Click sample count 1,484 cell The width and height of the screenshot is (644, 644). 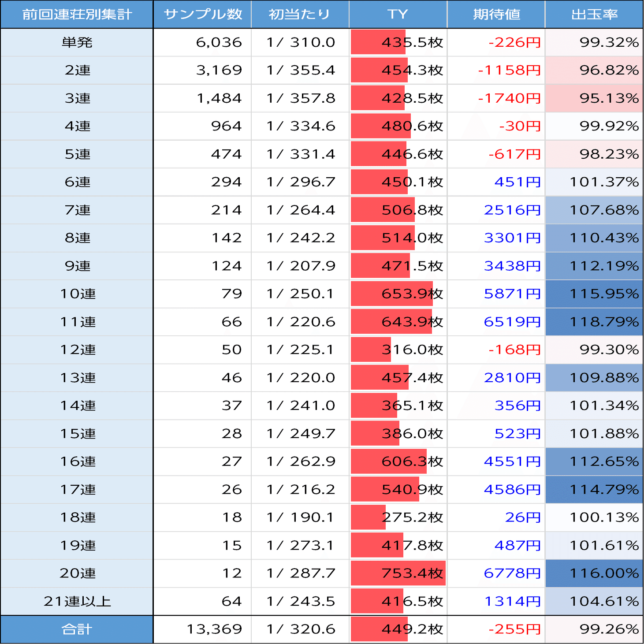tap(202, 98)
